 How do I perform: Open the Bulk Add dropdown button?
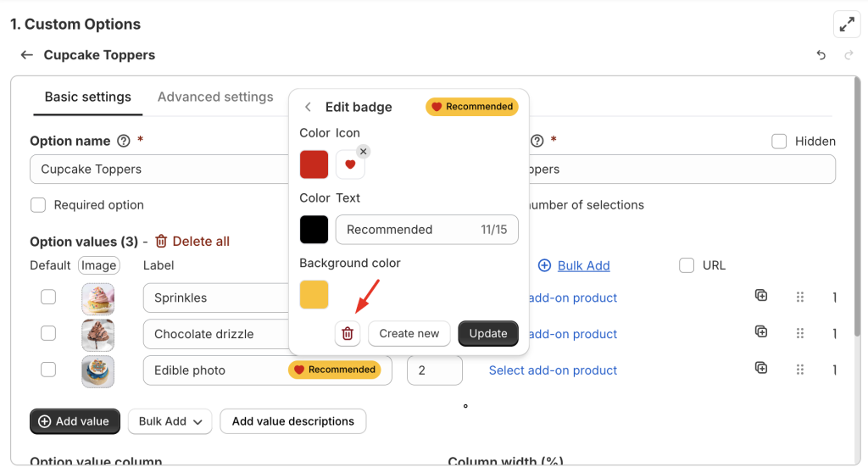tap(170, 421)
